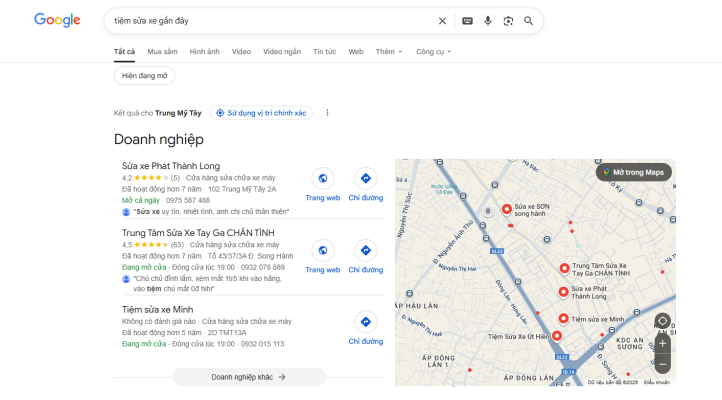Zoom in on the map

662,343
